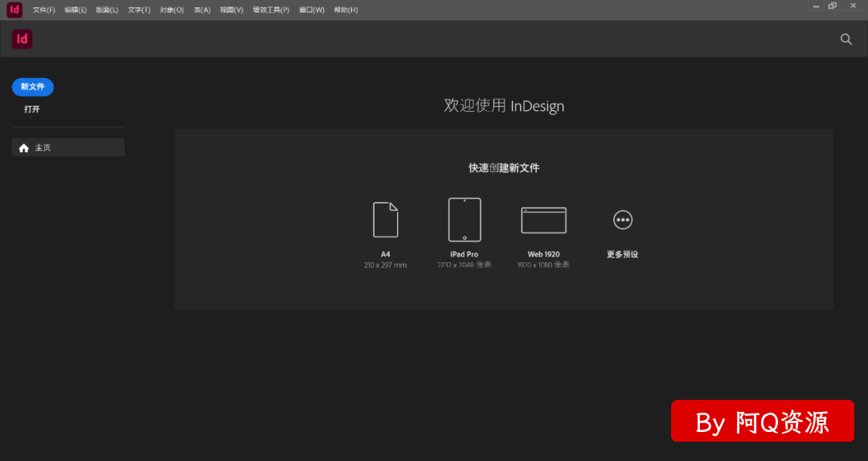The height and width of the screenshot is (461, 868).
Task: Open the 表(A) menu
Action: pos(202,10)
